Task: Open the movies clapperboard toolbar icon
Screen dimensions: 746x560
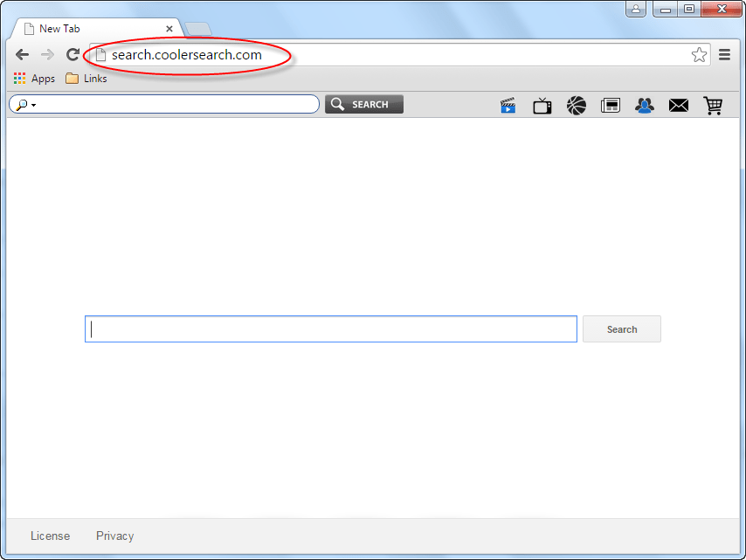Action: coord(508,105)
